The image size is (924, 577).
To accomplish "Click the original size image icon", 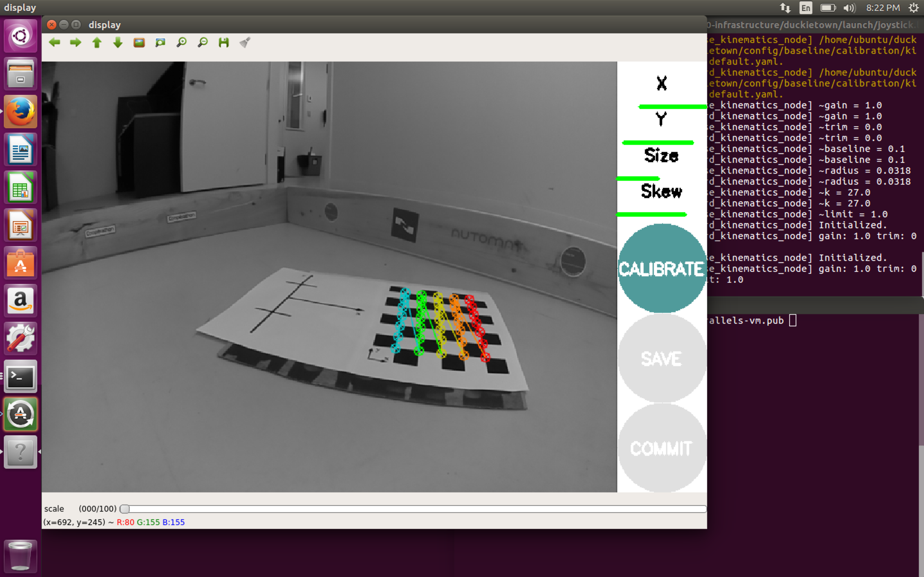I will tap(139, 42).
